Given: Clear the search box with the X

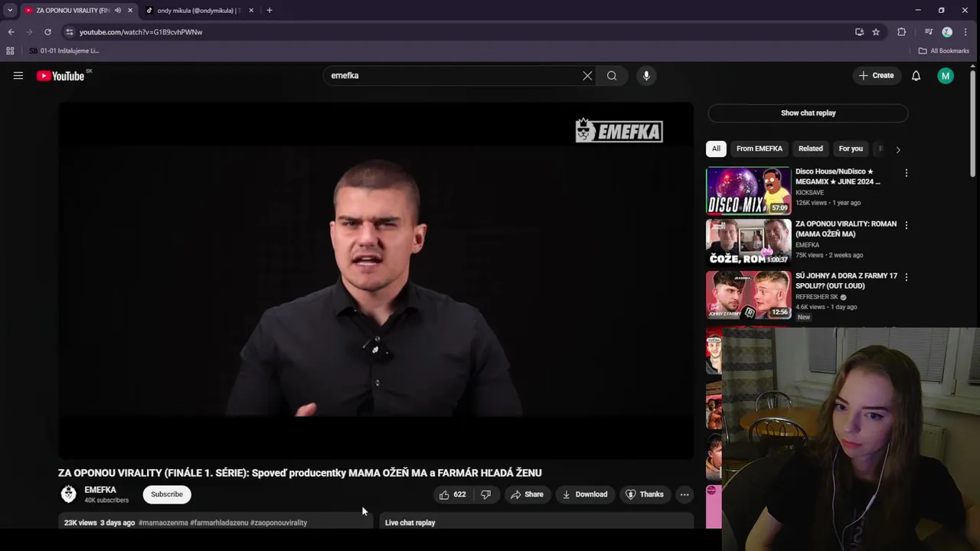Looking at the screenshot, I should [x=587, y=76].
